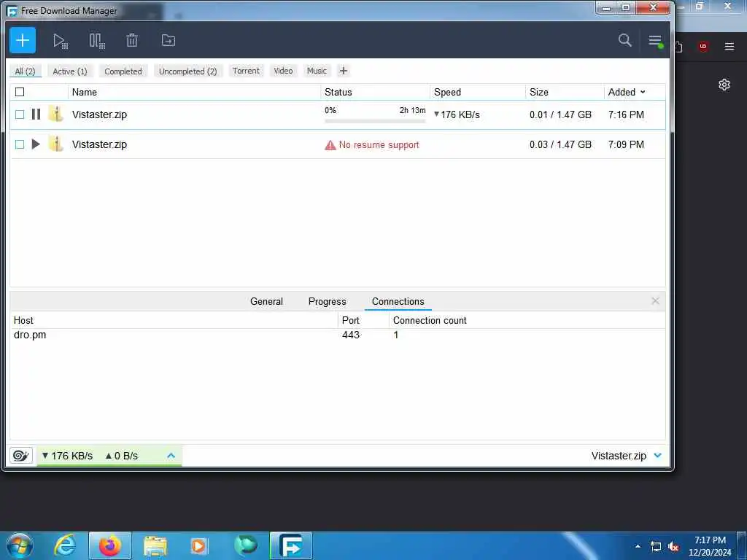The width and height of the screenshot is (747, 560).
Task: Show hidden tray icons arrow
Action: pos(638,547)
